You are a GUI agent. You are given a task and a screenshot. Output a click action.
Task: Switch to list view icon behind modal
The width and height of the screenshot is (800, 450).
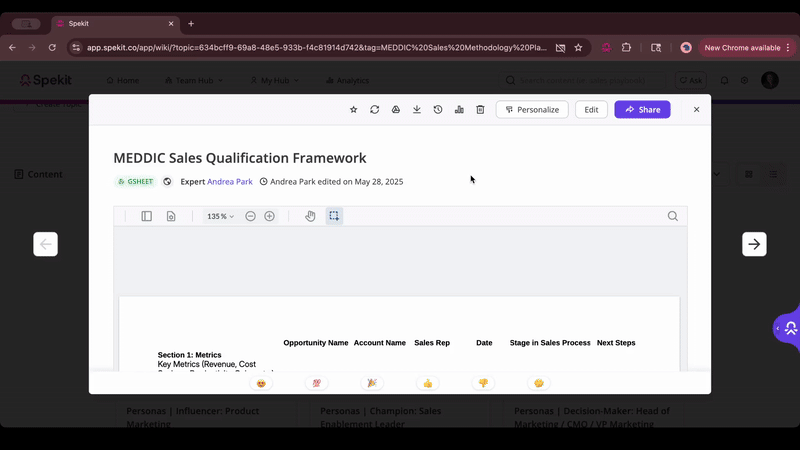(x=773, y=174)
